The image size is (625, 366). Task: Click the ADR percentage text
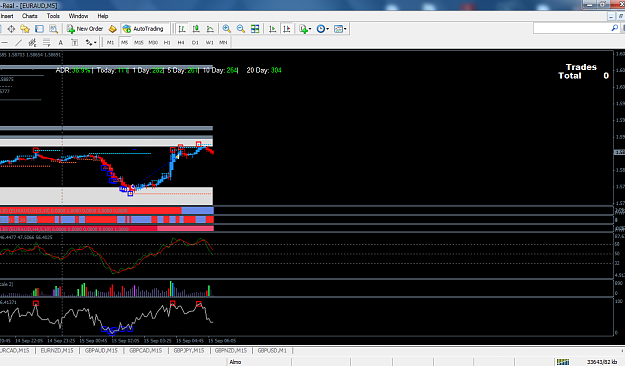tap(73, 70)
